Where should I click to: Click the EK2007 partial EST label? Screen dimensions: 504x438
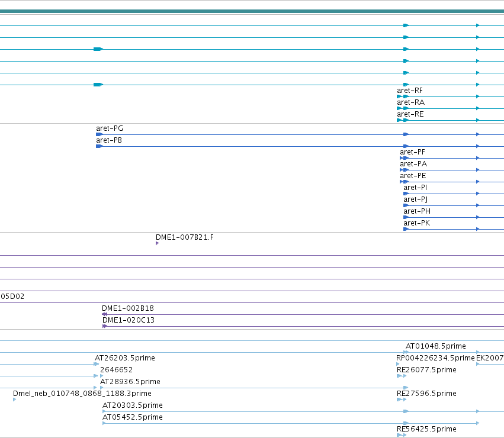pyautogui.click(x=490, y=358)
